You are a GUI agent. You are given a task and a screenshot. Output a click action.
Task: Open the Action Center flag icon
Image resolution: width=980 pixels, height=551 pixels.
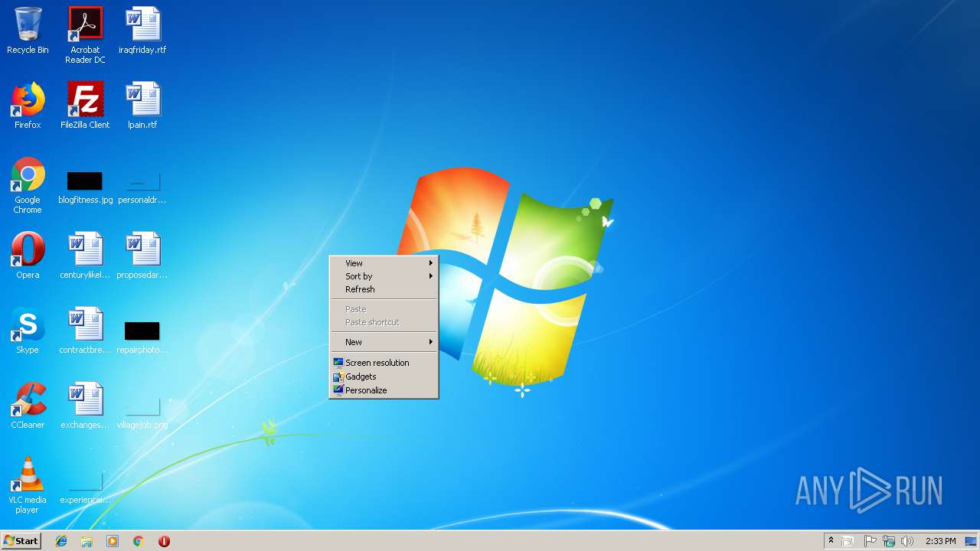870,541
